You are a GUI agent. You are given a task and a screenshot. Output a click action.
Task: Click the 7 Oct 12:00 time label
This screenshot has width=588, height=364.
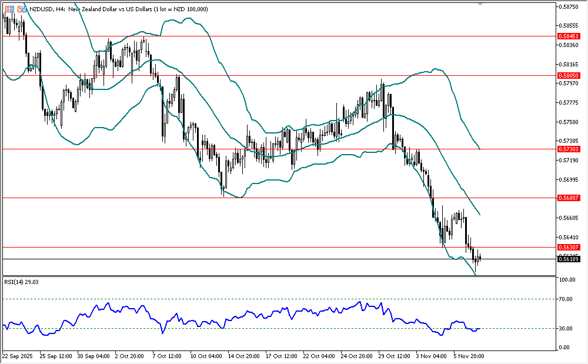pos(166,356)
